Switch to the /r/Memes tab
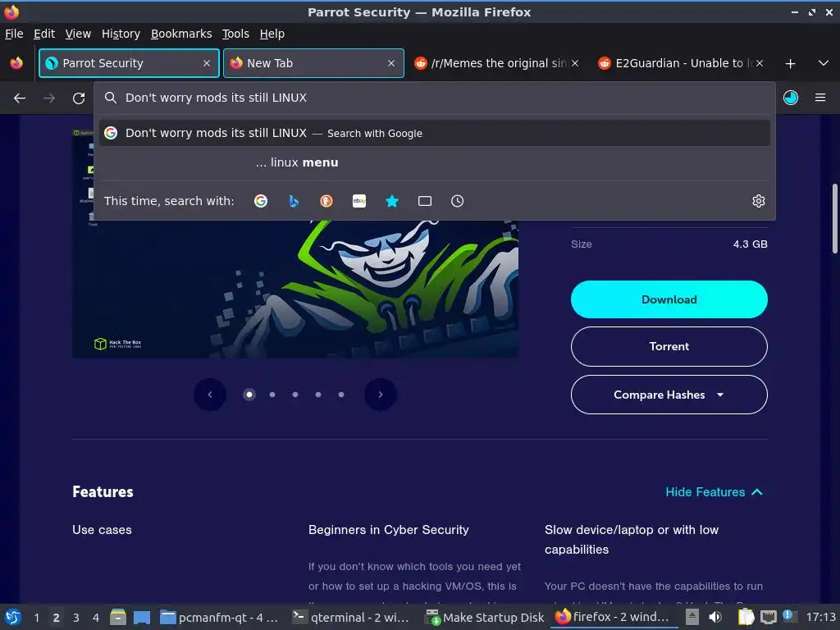The image size is (840, 630). pyautogui.click(x=496, y=63)
